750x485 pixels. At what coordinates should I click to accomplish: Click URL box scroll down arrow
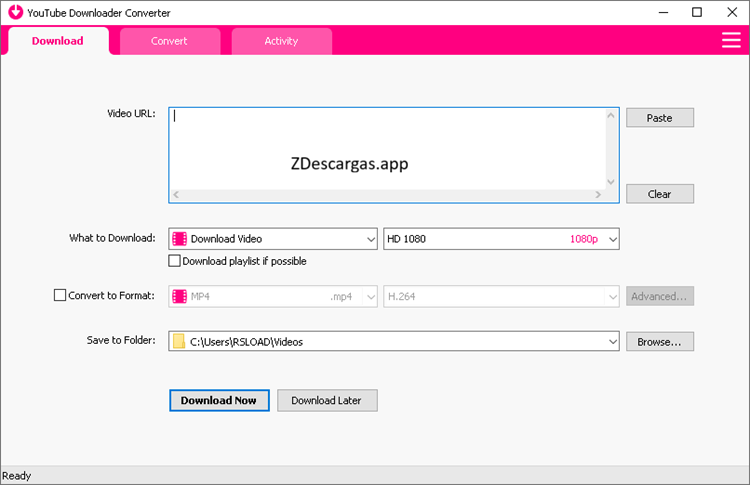pyautogui.click(x=611, y=182)
